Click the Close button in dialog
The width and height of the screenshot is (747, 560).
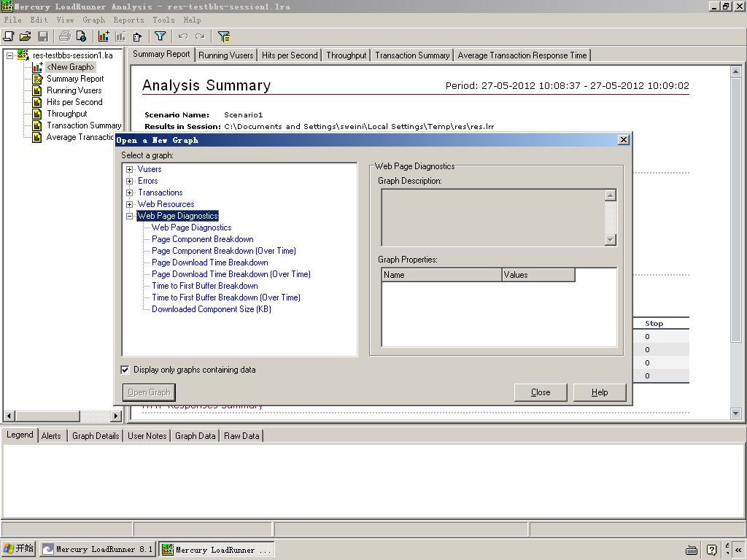click(x=541, y=392)
